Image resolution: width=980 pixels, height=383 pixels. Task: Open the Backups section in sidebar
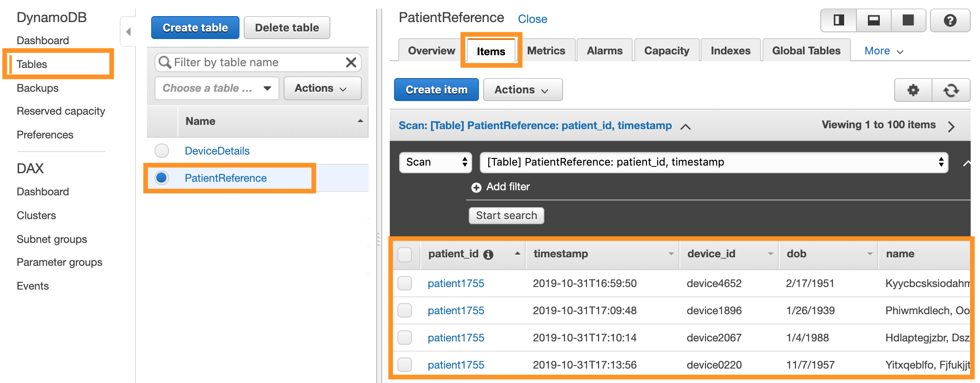[37, 88]
